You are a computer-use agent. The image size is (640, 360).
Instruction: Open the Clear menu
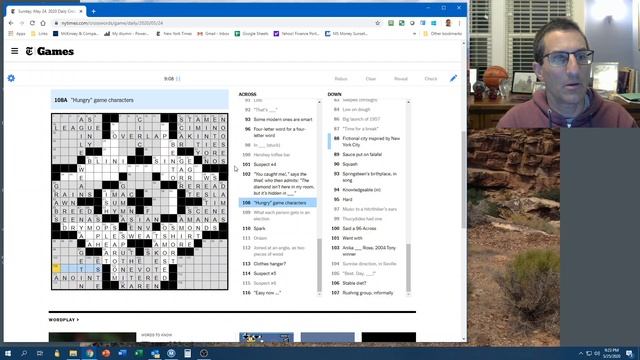point(371,79)
